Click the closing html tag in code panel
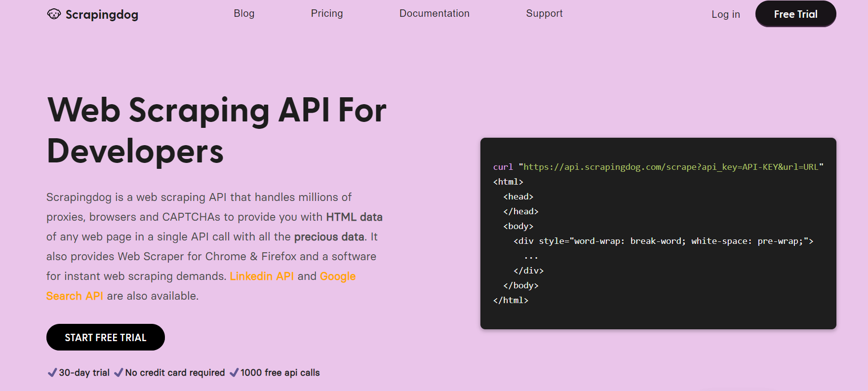 511,300
